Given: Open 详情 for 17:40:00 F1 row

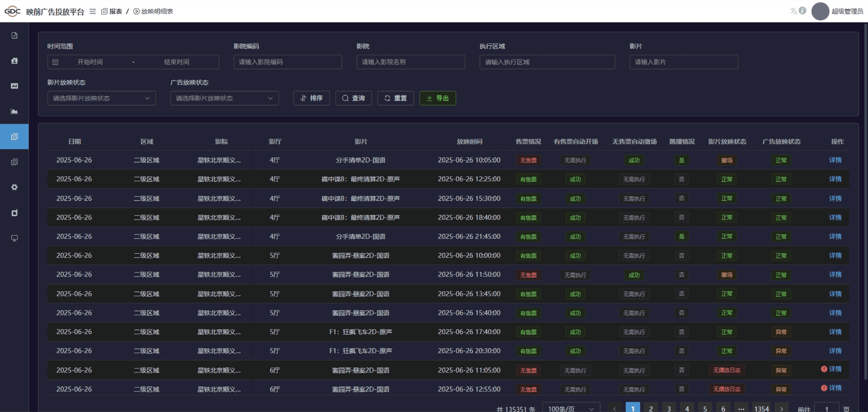Looking at the screenshot, I should (x=835, y=332).
